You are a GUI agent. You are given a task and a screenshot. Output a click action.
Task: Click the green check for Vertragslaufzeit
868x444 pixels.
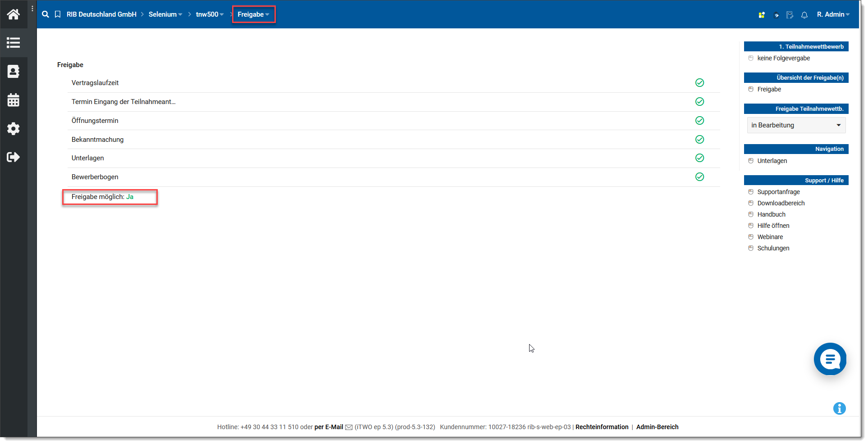699,82
